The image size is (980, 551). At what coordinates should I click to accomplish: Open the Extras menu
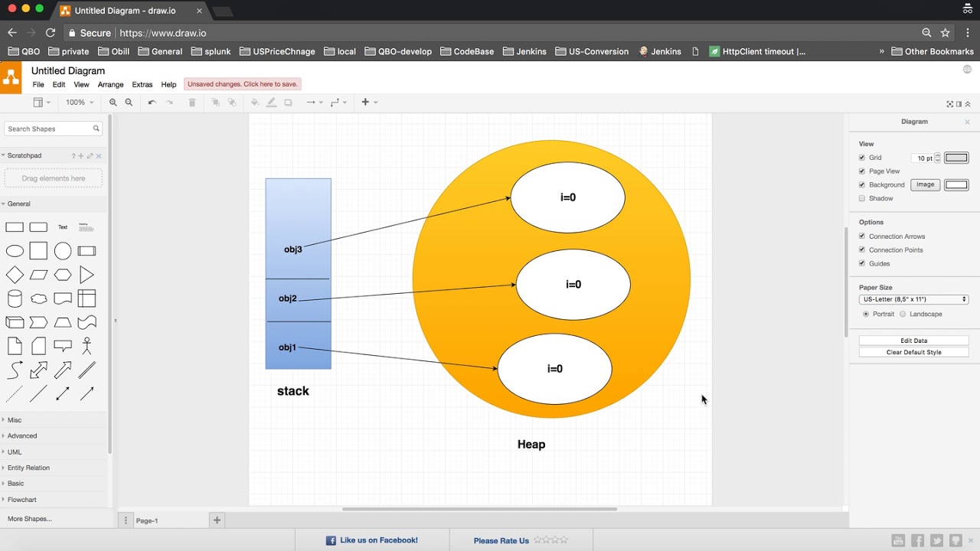pos(142,85)
